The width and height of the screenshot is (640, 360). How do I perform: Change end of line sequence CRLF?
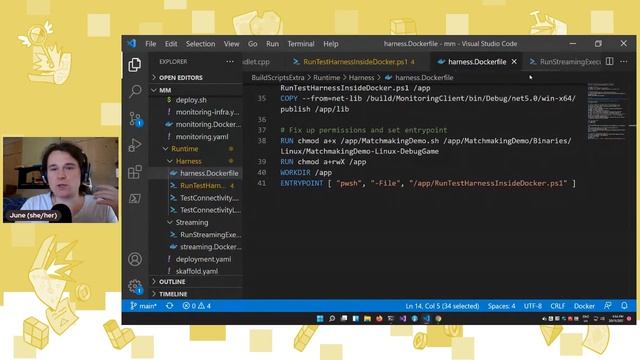click(558, 306)
